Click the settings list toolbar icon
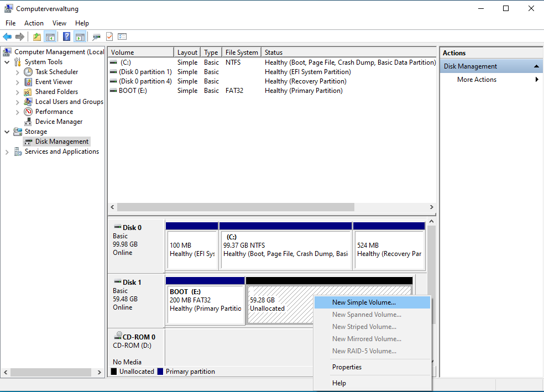The width and height of the screenshot is (544, 392). (x=122, y=37)
